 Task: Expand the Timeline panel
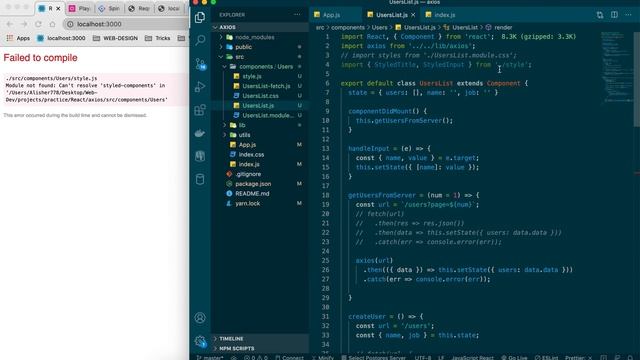[x=260, y=339]
